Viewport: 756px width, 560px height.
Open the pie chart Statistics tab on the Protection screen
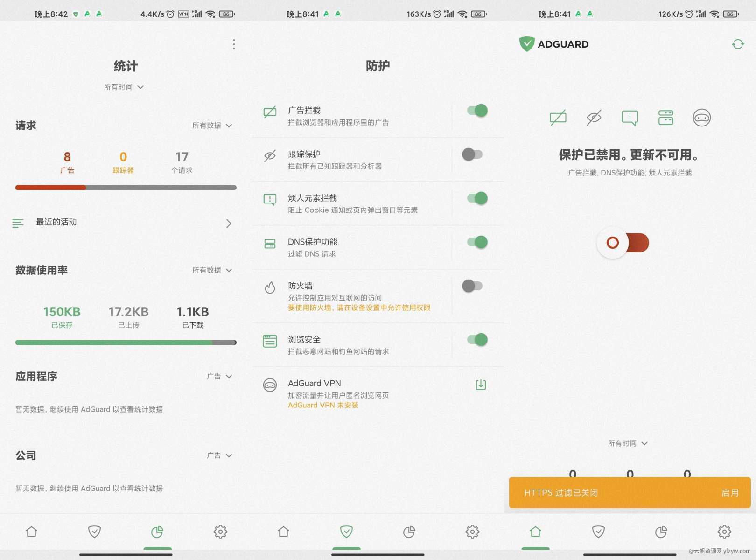tap(409, 532)
